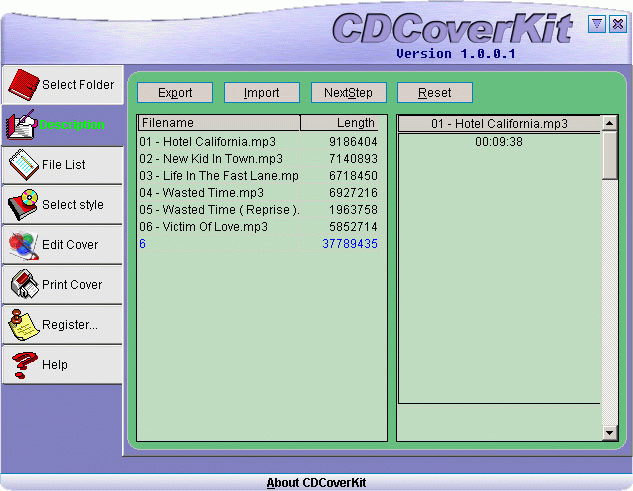This screenshot has width=633, height=491.
Task: Click the Filename column header
Action: pyautogui.click(x=219, y=123)
